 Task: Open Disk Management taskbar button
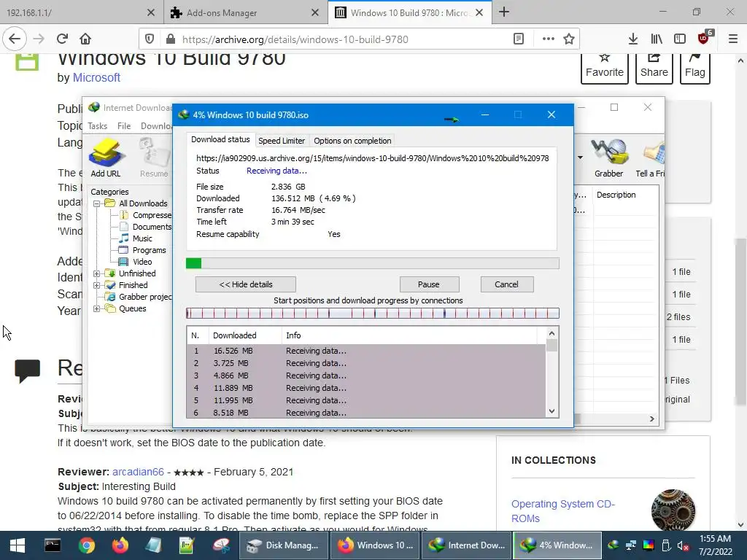click(x=283, y=545)
